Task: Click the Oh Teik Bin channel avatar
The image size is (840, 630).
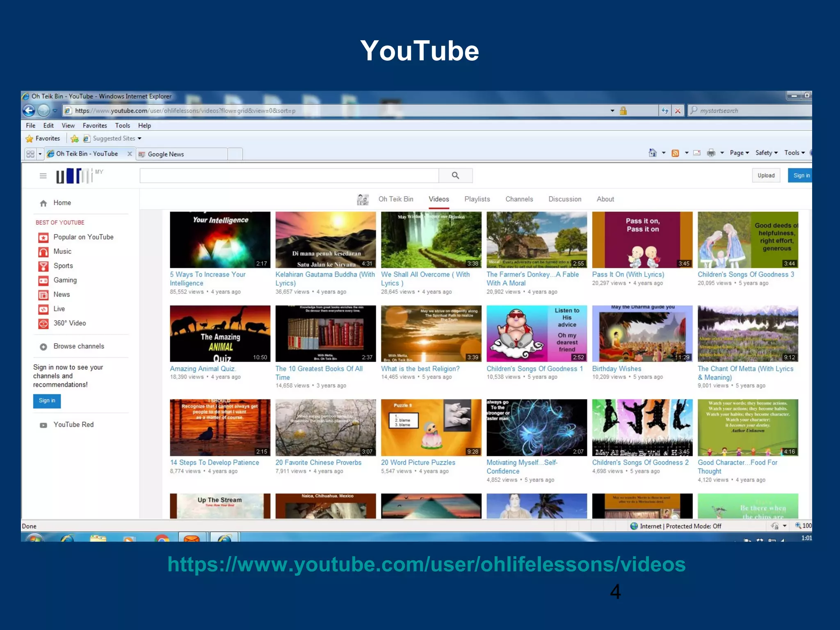Action: (363, 199)
